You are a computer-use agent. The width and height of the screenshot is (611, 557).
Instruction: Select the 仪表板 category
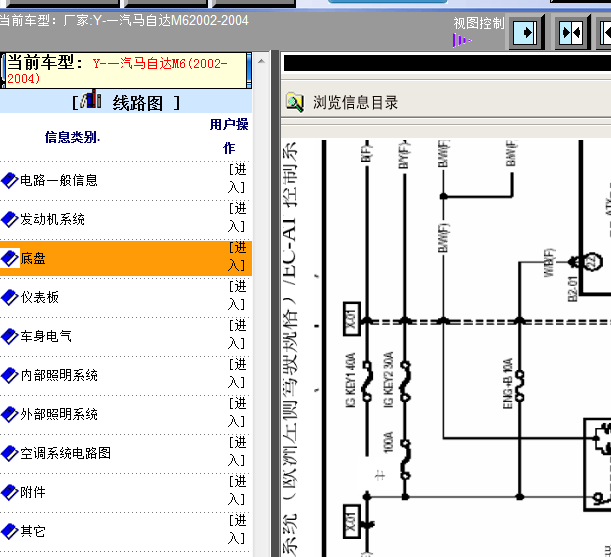pos(39,297)
